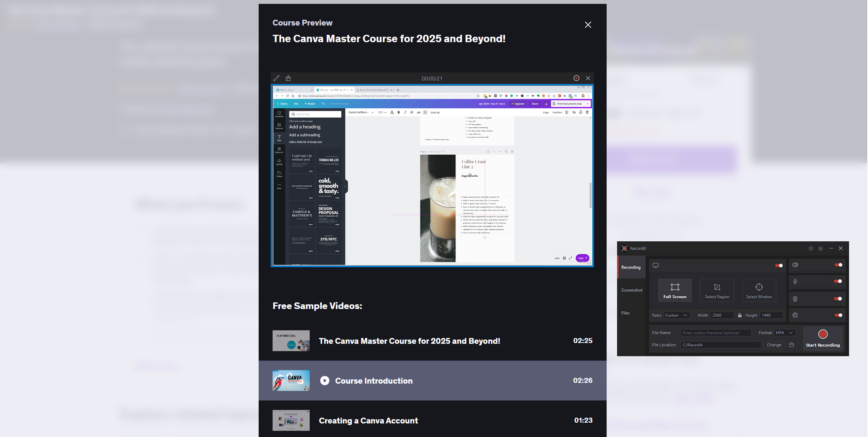Select the pencil annotation tool in recording bar

276,78
